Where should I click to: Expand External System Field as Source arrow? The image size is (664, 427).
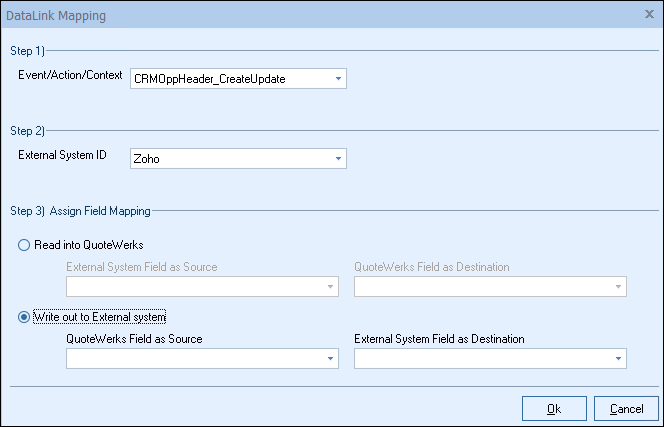(329, 287)
